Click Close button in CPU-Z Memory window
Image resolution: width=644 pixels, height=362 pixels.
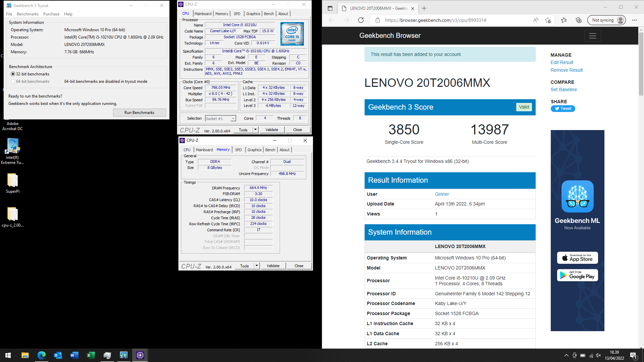pos(299,266)
